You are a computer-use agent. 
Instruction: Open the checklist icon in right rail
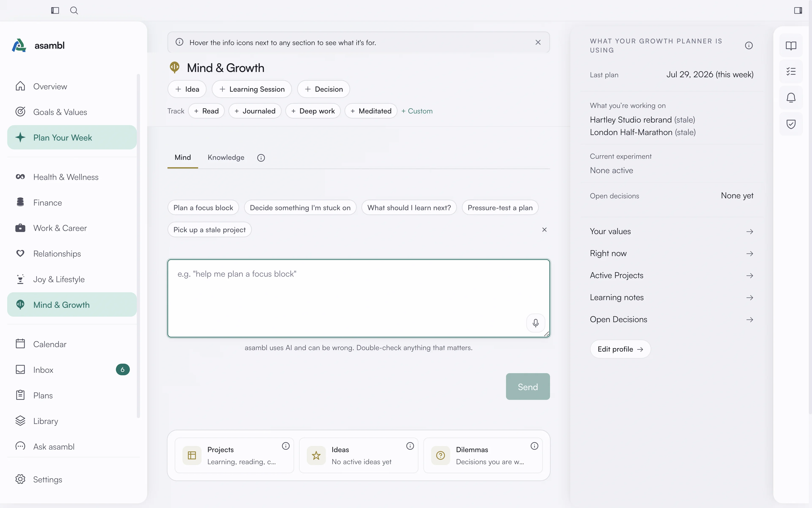click(x=791, y=71)
